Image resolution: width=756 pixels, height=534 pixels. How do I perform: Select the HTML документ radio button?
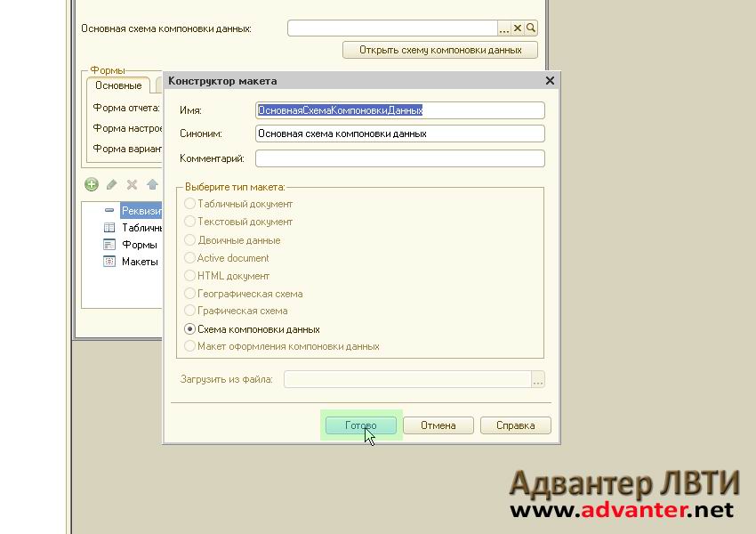189,276
